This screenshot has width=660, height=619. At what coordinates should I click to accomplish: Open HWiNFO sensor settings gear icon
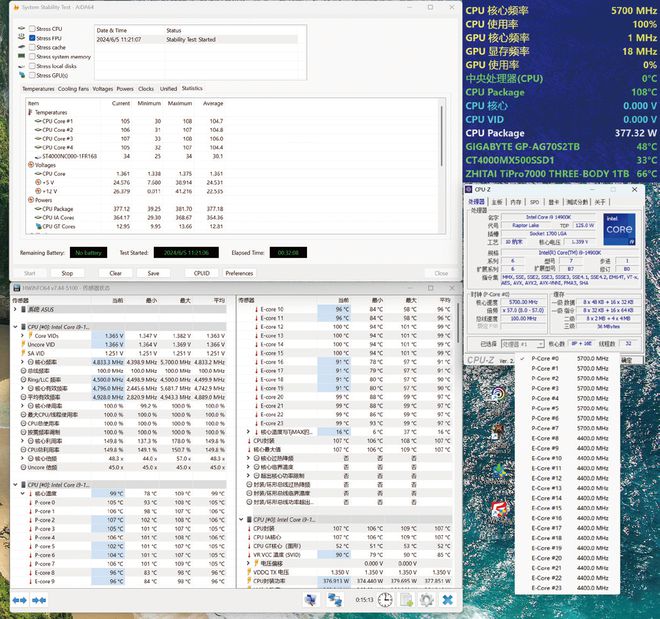426,600
